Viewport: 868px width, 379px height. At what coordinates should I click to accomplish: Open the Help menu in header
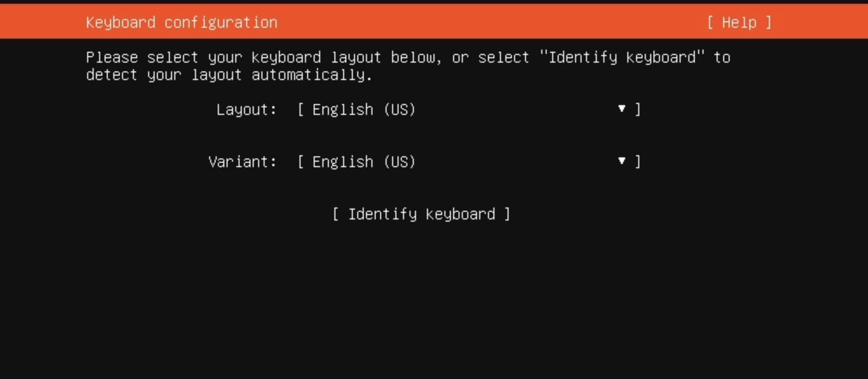click(x=739, y=22)
